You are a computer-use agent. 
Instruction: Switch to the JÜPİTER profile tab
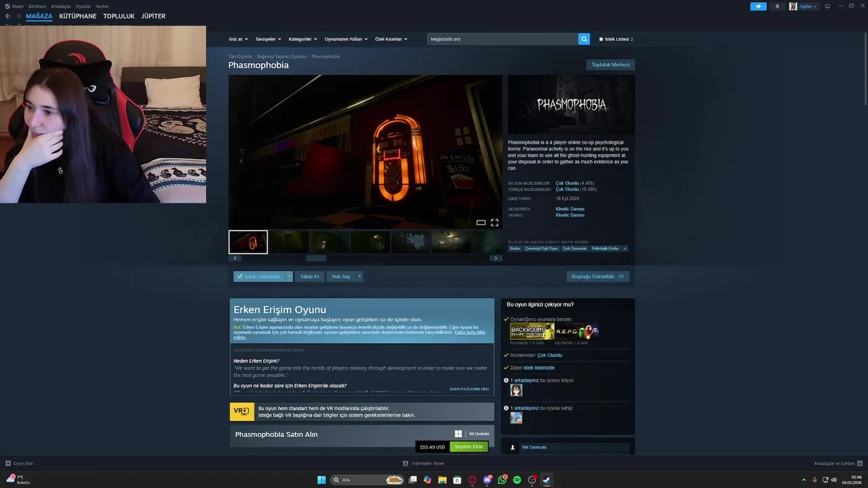pos(153,16)
